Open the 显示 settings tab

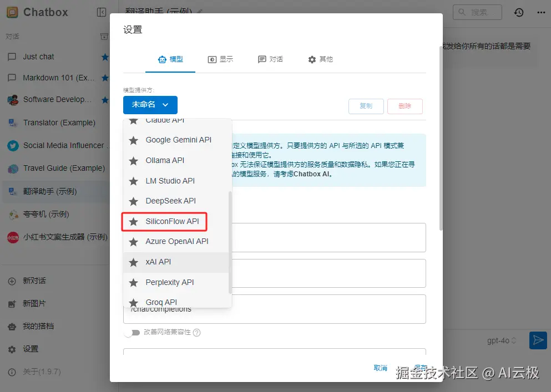coord(220,60)
